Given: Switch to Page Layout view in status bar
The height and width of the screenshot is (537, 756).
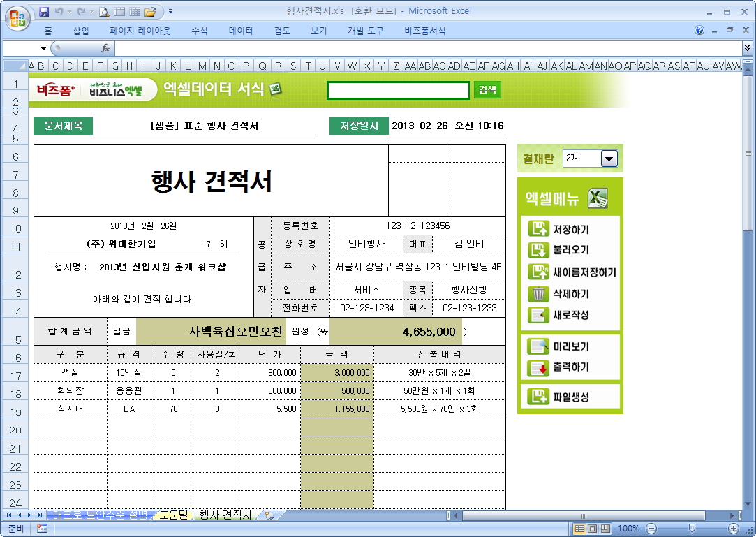Looking at the screenshot, I should [x=593, y=529].
